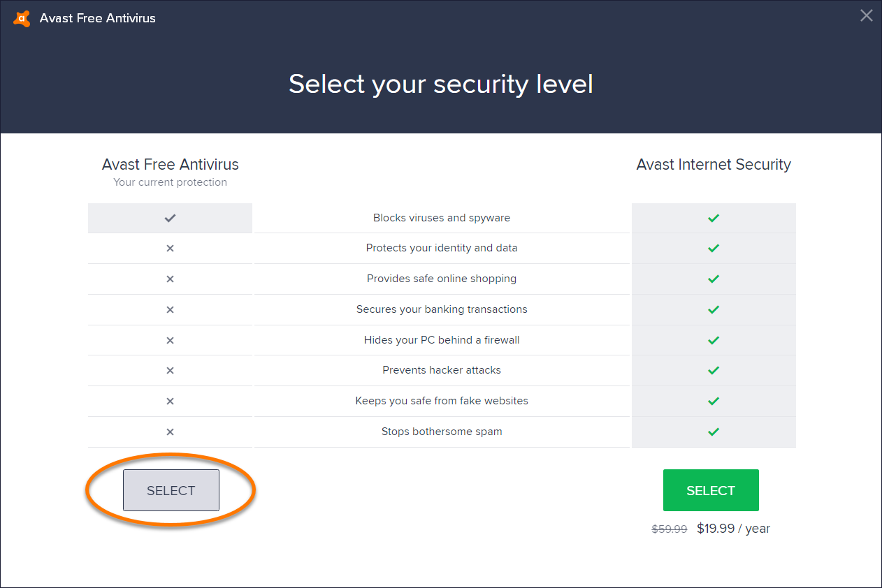Click the Select your security level title
The image size is (882, 588).
441,84
